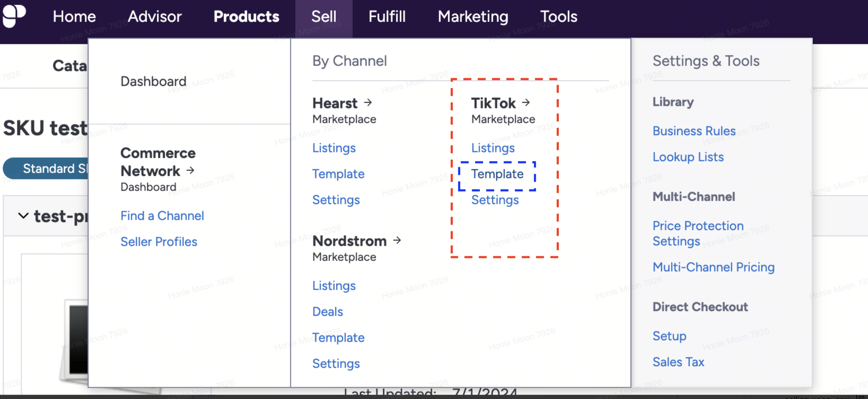Open Lookup Lists
This screenshot has height=399, width=868.
pos(688,157)
